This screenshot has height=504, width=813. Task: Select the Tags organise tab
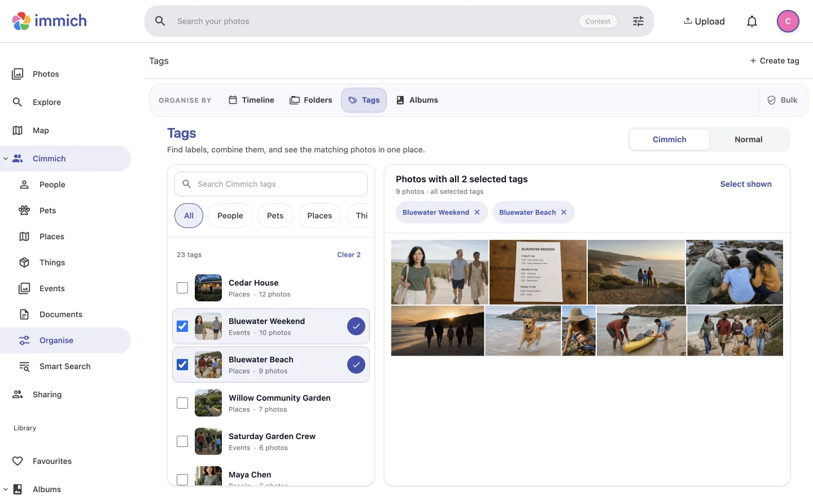[x=364, y=100]
